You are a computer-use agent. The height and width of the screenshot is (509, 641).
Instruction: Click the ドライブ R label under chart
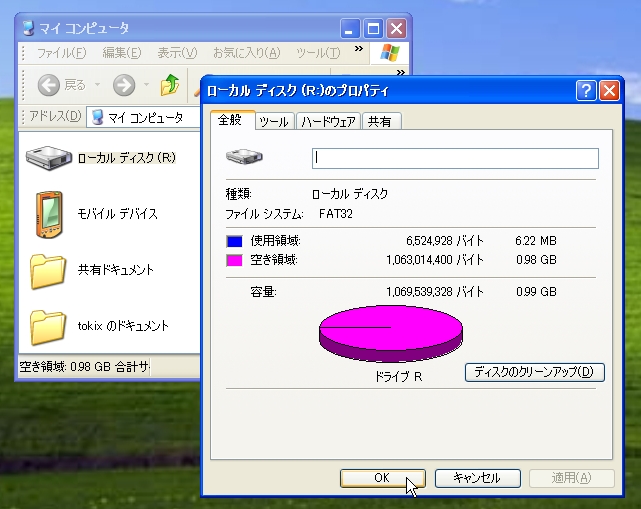[x=399, y=377]
